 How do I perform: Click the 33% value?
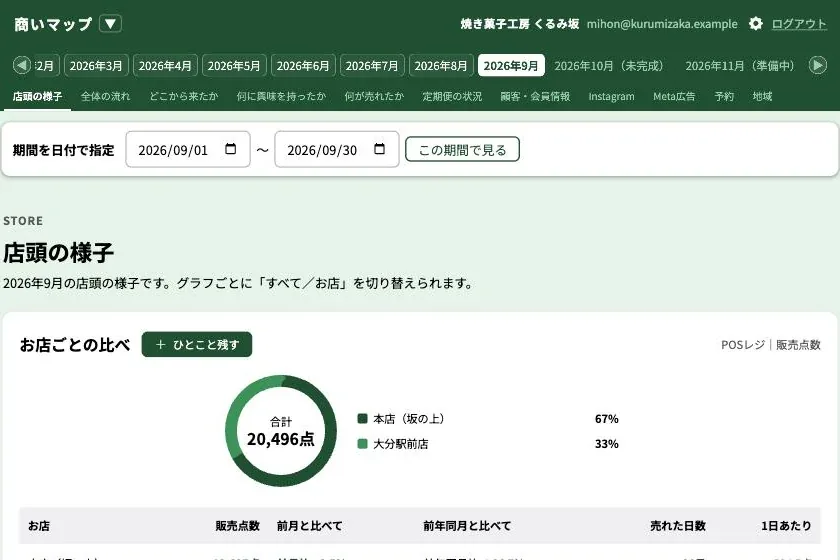point(606,444)
